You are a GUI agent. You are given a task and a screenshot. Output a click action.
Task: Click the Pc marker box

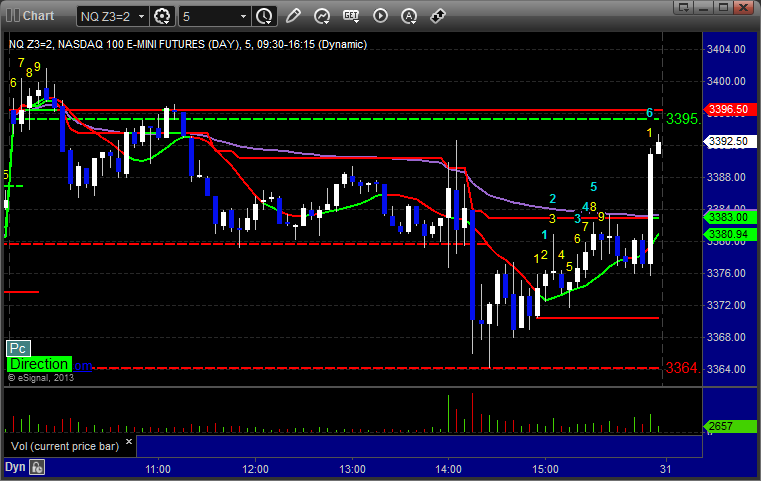[x=18, y=348]
